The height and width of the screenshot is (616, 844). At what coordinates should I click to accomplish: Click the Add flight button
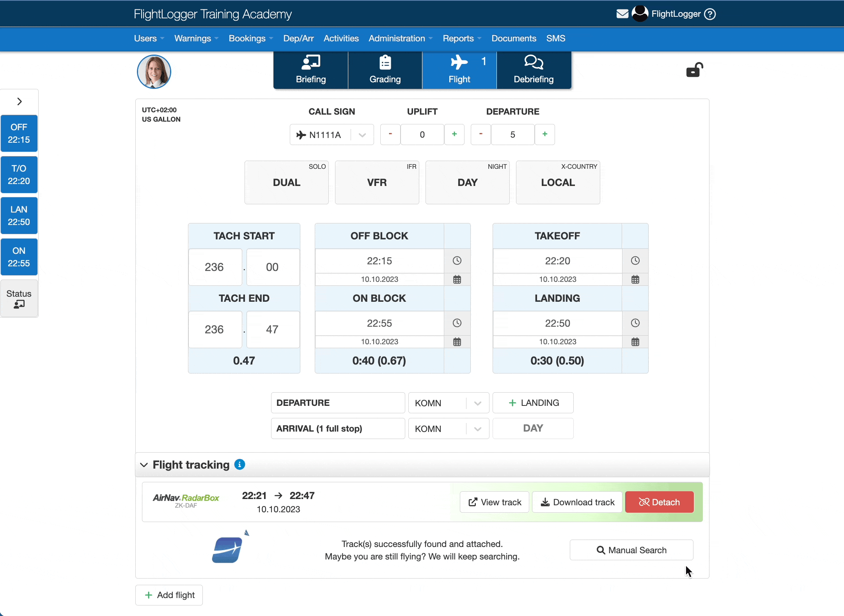169,595
